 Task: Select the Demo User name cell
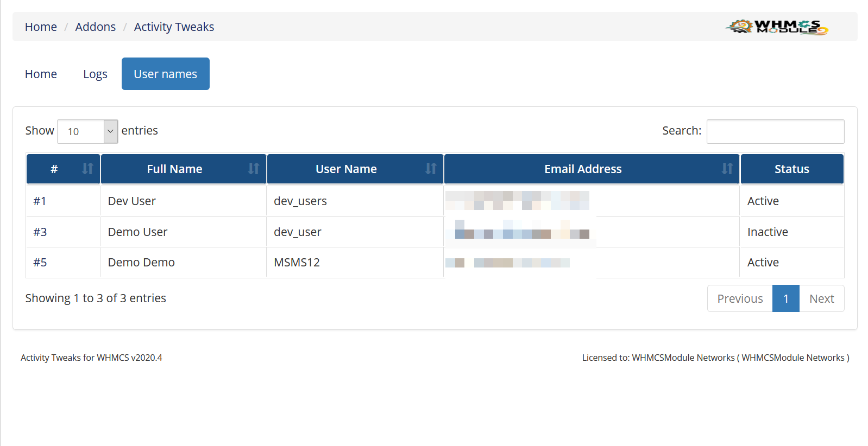[x=183, y=232]
